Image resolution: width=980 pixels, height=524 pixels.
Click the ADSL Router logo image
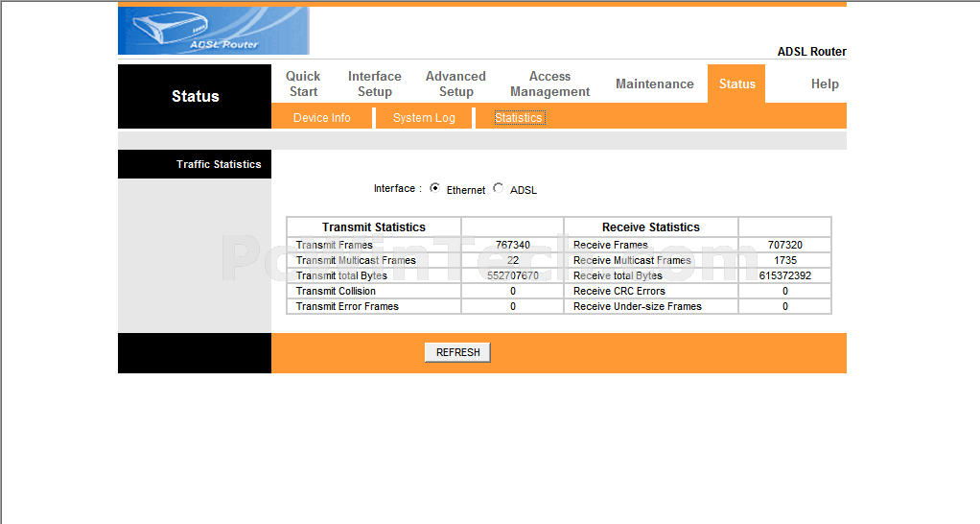tap(214, 30)
